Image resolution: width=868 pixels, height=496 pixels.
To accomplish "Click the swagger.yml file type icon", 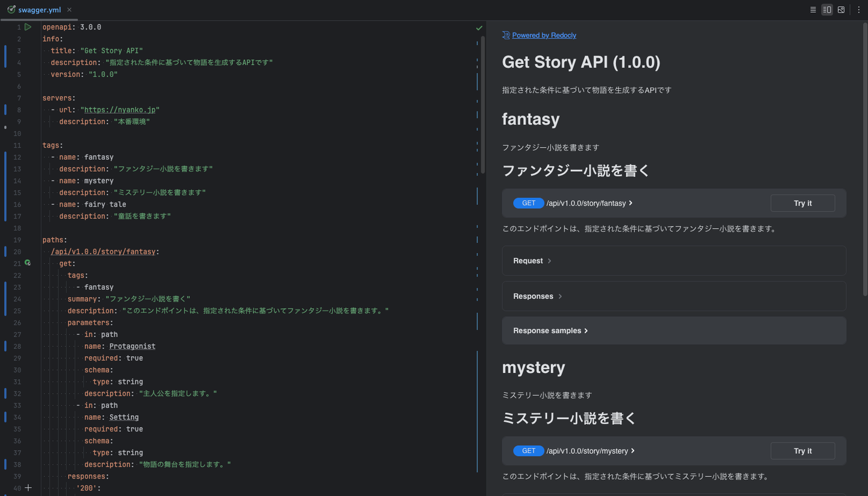I will (11, 10).
